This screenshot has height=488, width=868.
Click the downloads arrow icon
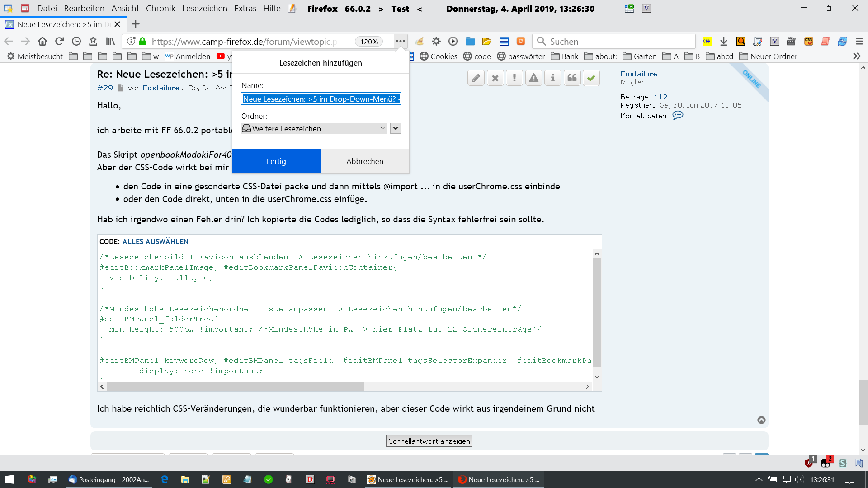724,42
